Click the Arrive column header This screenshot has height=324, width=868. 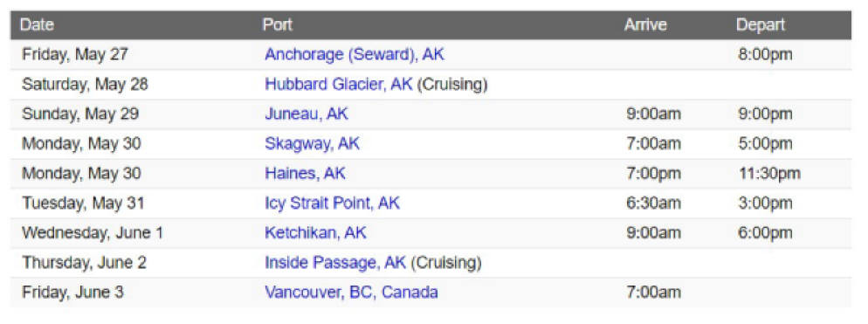pyautogui.click(x=645, y=25)
